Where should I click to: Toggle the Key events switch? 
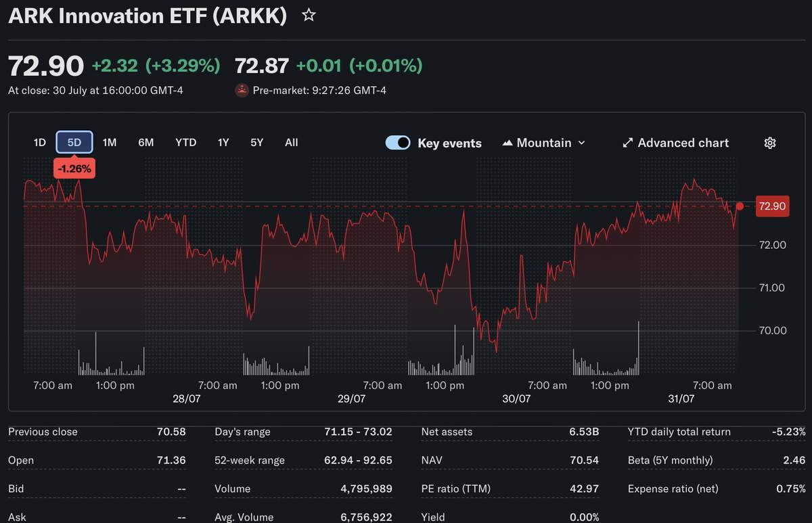pyautogui.click(x=398, y=143)
